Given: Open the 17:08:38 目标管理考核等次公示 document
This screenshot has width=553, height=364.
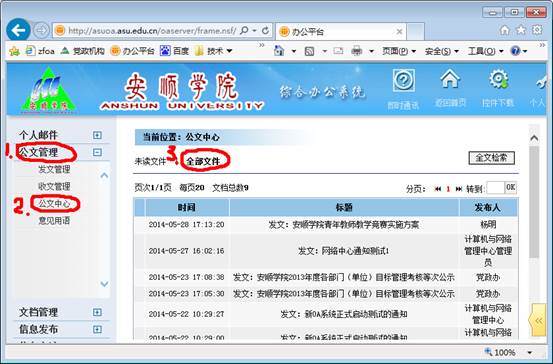Looking at the screenshot, I should pyautogui.click(x=344, y=277).
